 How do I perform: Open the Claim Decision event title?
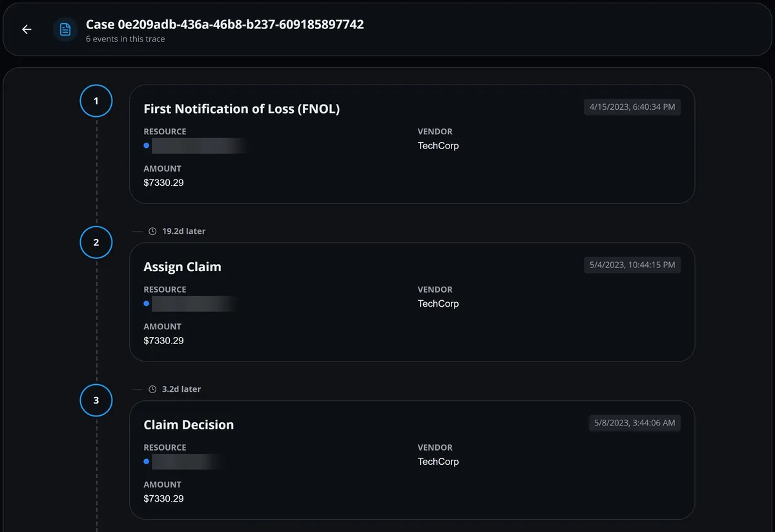189,425
